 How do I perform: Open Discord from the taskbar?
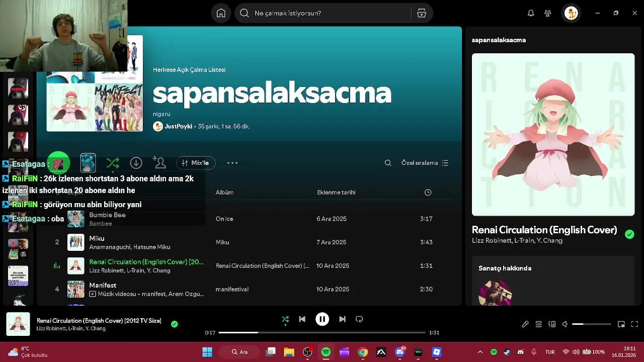(400, 352)
